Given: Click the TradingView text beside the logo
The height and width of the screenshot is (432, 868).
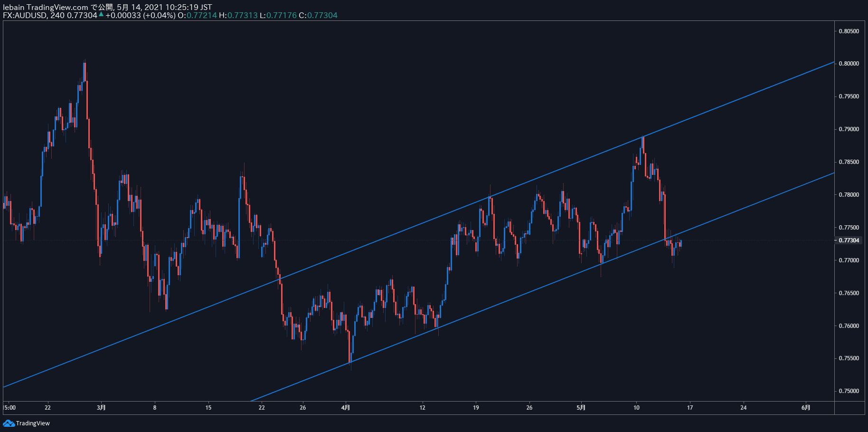Looking at the screenshot, I should (33, 423).
